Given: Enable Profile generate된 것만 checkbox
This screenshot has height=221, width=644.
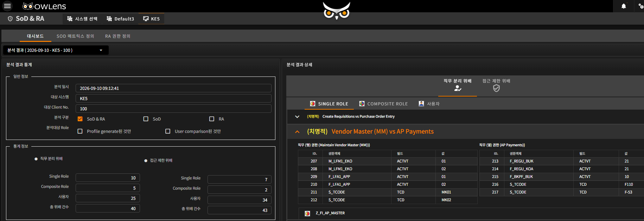Looking at the screenshot, I should pos(80,131).
